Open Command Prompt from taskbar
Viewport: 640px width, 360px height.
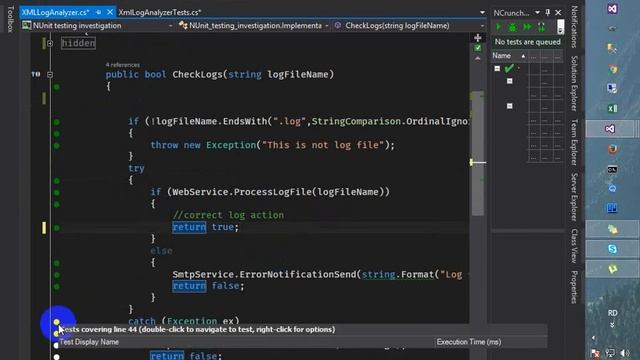click(612, 169)
